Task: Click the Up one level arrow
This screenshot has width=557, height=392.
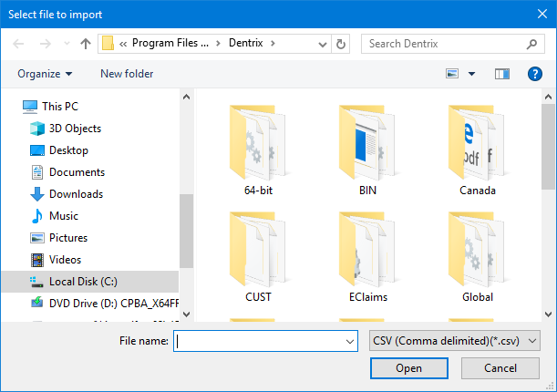Action: 86,44
